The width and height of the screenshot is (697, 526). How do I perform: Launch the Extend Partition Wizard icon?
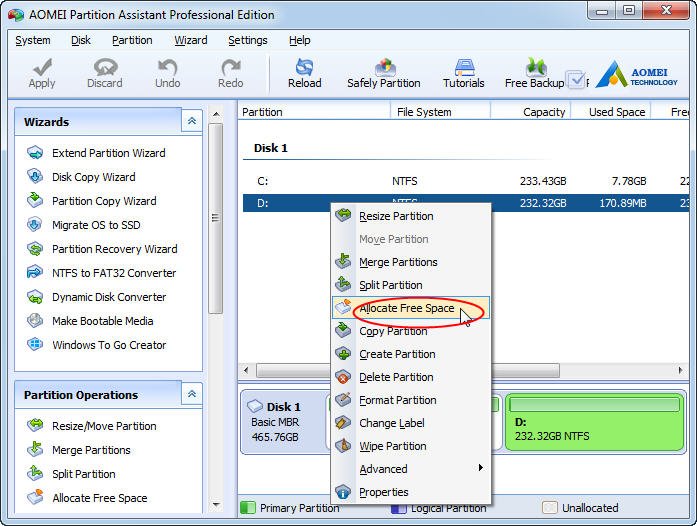coord(35,153)
